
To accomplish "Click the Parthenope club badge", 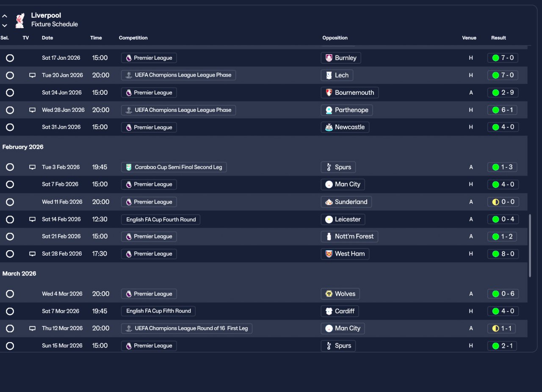I will click(329, 110).
